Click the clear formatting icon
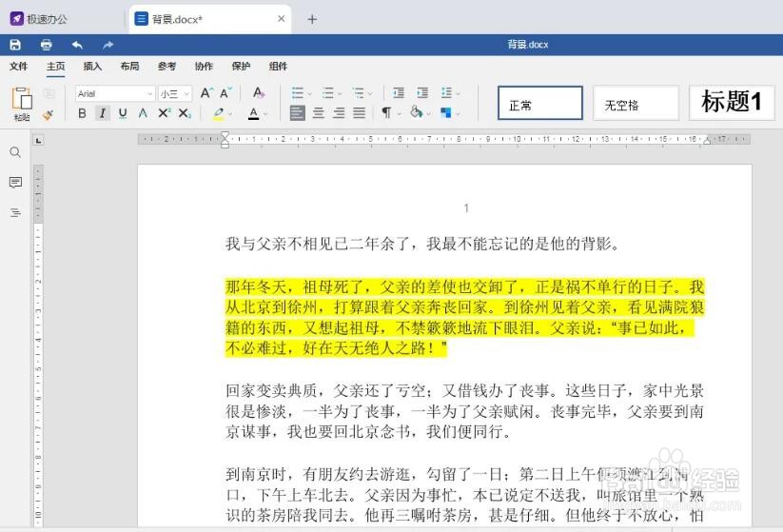The width and height of the screenshot is (783, 532). coord(259,93)
